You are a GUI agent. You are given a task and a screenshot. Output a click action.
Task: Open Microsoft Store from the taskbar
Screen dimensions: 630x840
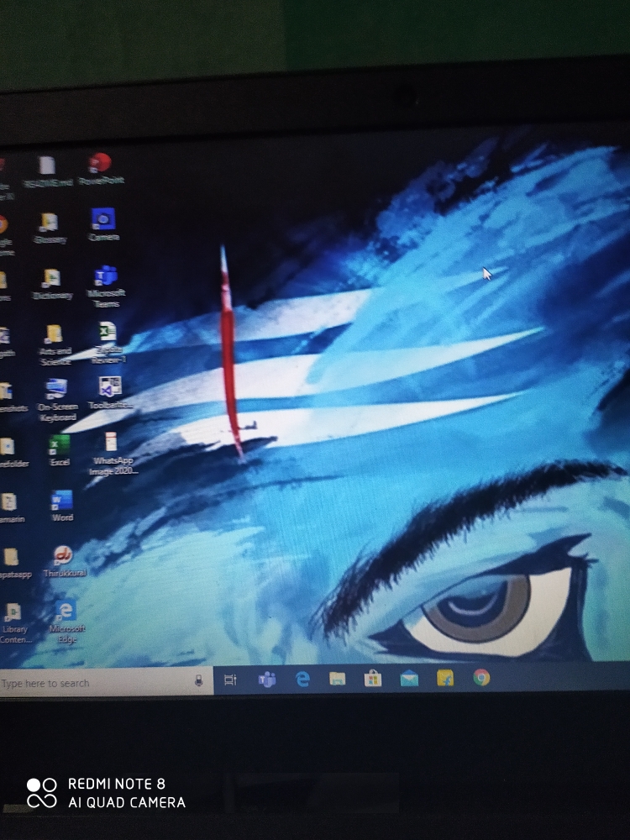click(x=373, y=678)
